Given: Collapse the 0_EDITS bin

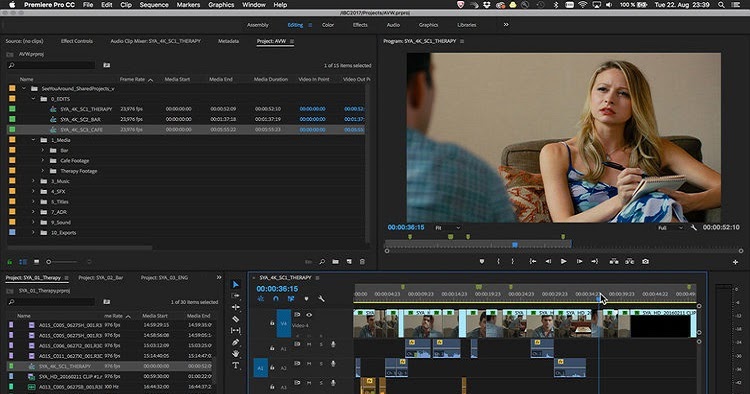Looking at the screenshot, I should tap(33, 99).
